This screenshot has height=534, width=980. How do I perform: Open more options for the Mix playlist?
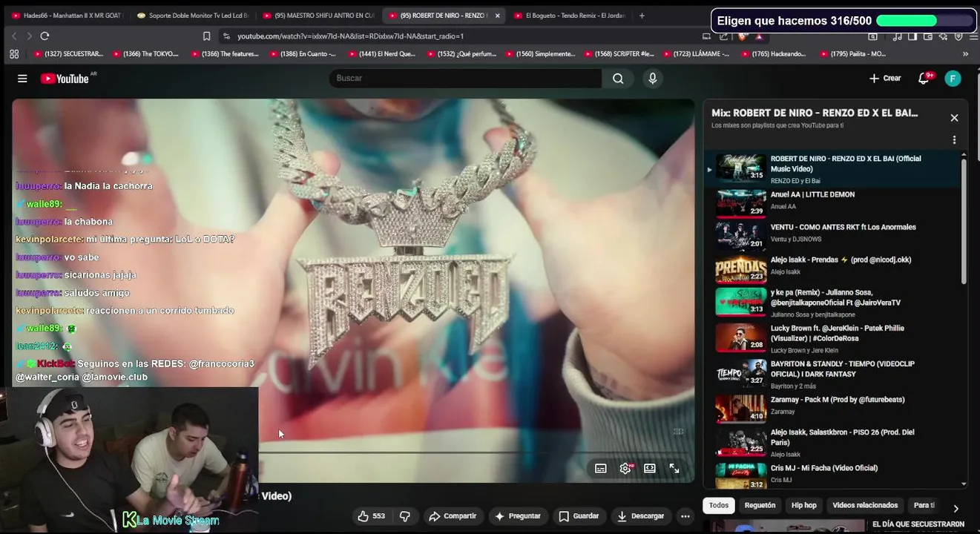coord(954,139)
